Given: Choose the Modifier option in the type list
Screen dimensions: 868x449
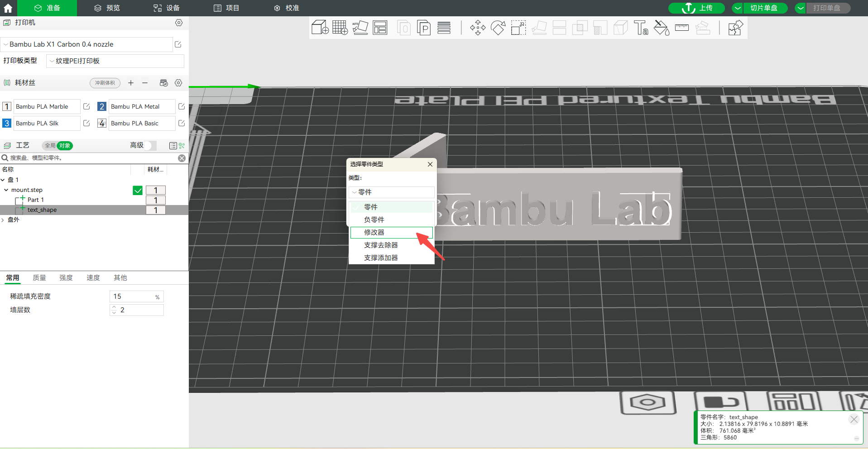Looking at the screenshot, I should click(x=392, y=233).
